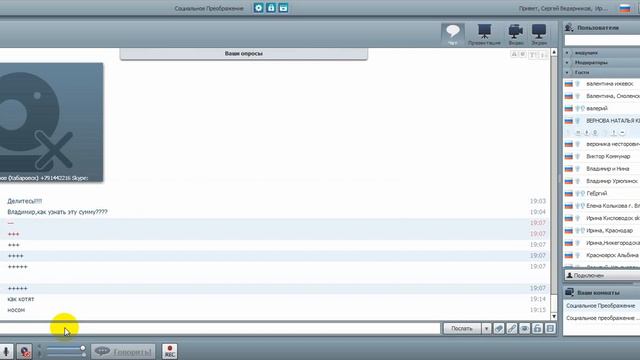
Task: Click the third blue icon next to lock
Action: 283,8
